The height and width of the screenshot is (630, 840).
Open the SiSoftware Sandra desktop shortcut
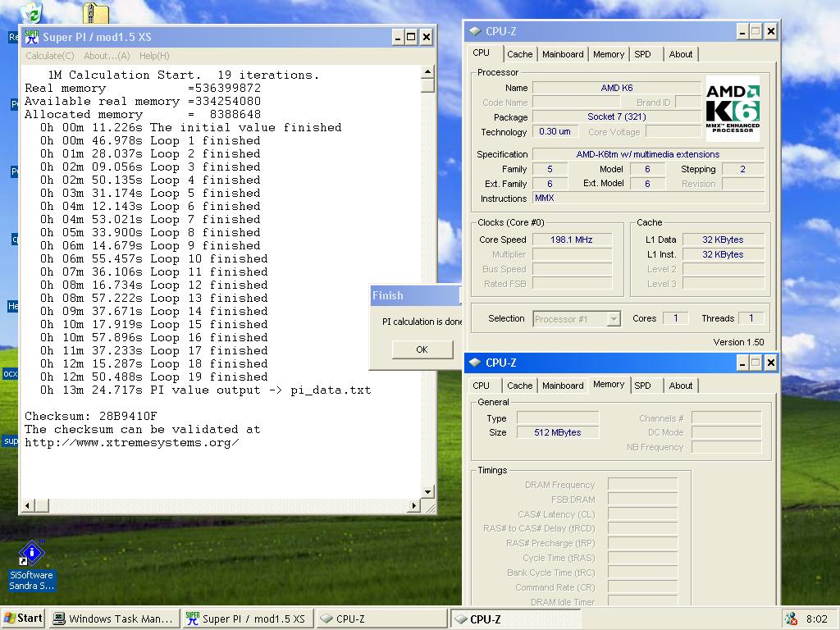click(32, 565)
